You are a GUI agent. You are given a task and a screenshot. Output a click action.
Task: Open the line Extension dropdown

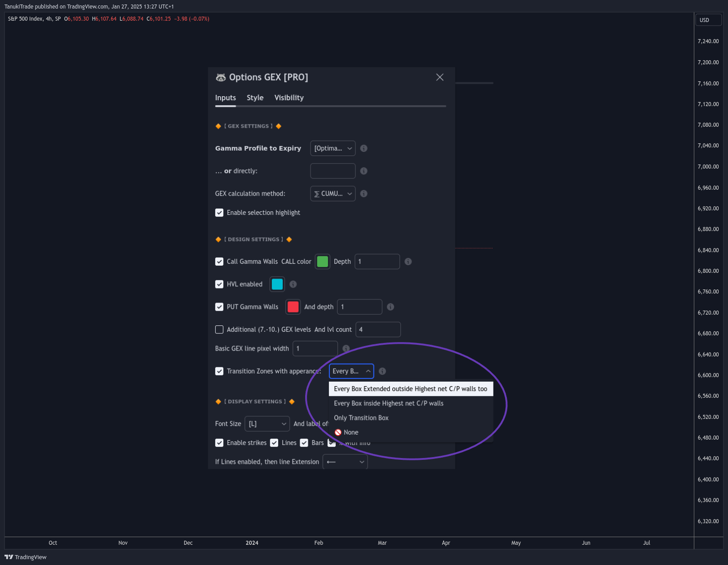pyautogui.click(x=345, y=462)
